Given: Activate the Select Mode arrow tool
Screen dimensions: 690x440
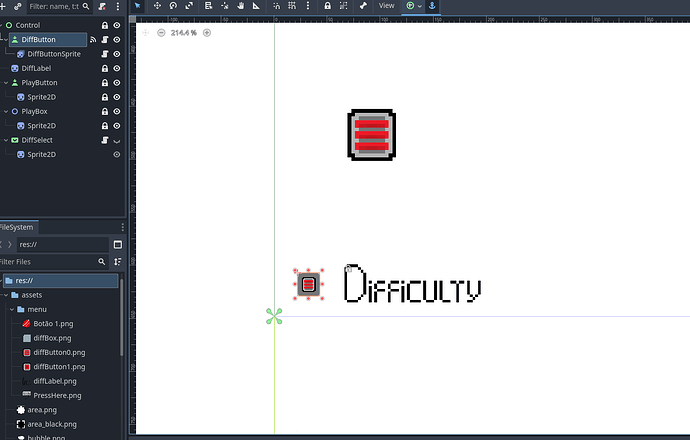Looking at the screenshot, I should [x=137, y=6].
